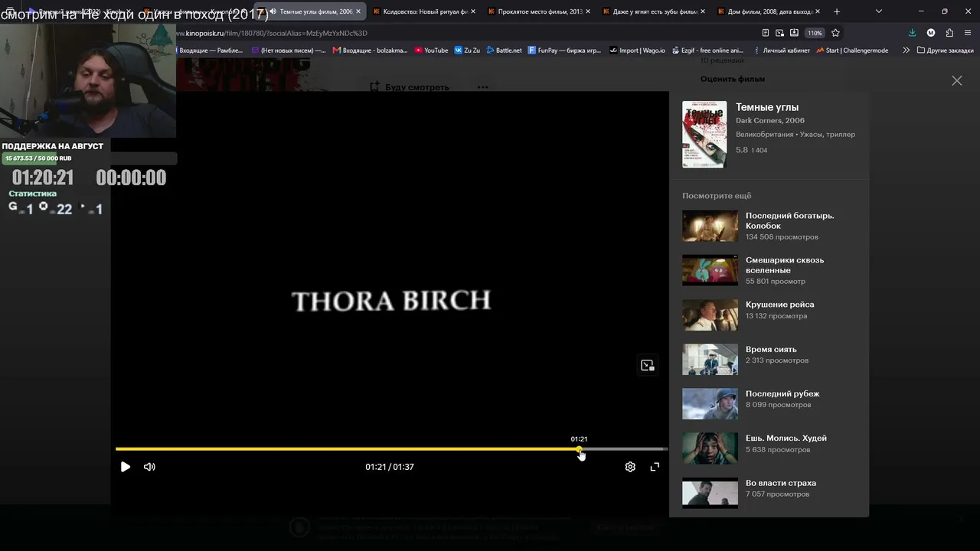The height and width of the screenshot is (551, 980).
Task: Open the Смешарики сквозь вселенные thumbnail
Action: [710, 270]
